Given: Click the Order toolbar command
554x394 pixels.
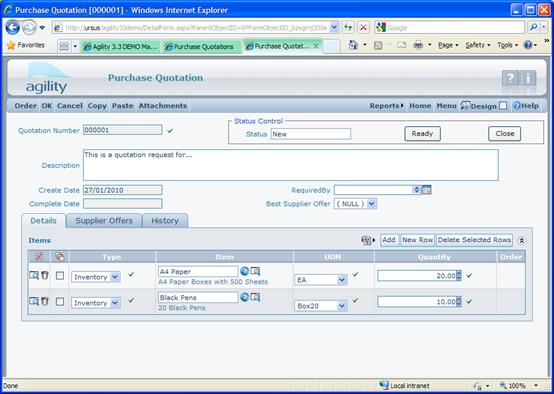Looking at the screenshot, I should [x=25, y=106].
